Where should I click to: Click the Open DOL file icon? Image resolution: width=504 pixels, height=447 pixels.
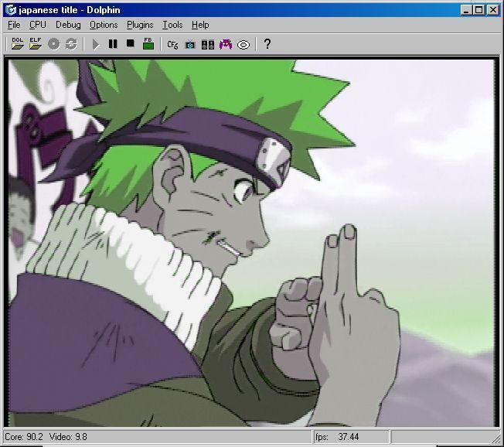(17, 44)
